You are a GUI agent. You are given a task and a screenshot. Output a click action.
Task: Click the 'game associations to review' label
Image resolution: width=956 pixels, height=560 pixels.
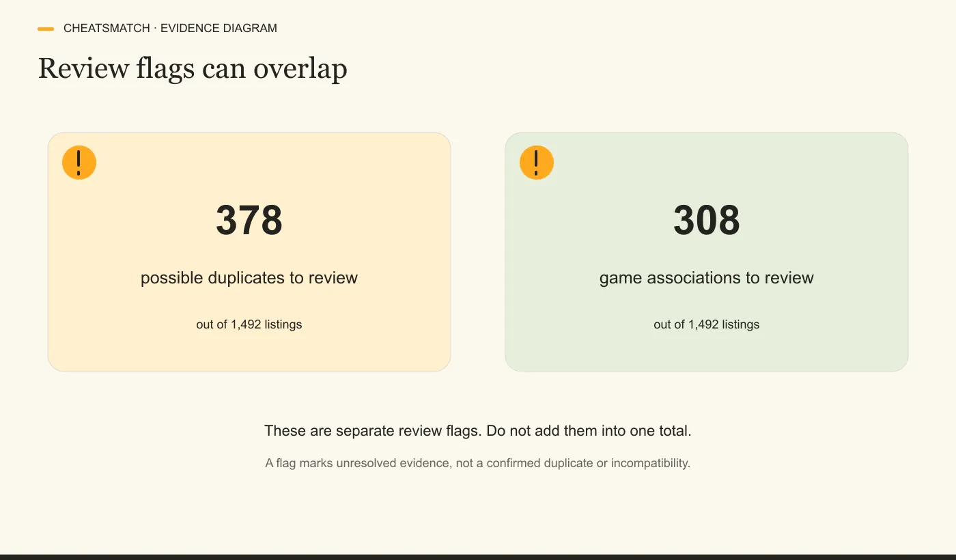pos(707,278)
